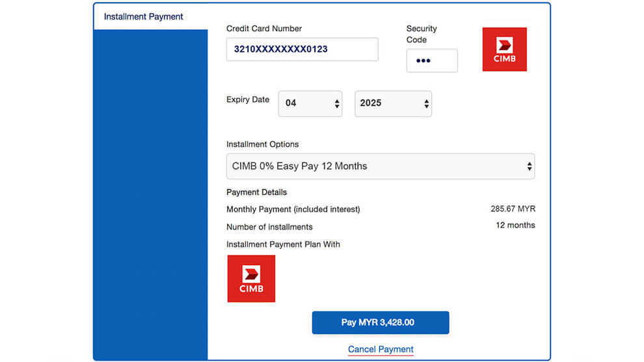This screenshot has width=644, height=362.
Task: Click the Credit Card Number label
Action: point(264,29)
